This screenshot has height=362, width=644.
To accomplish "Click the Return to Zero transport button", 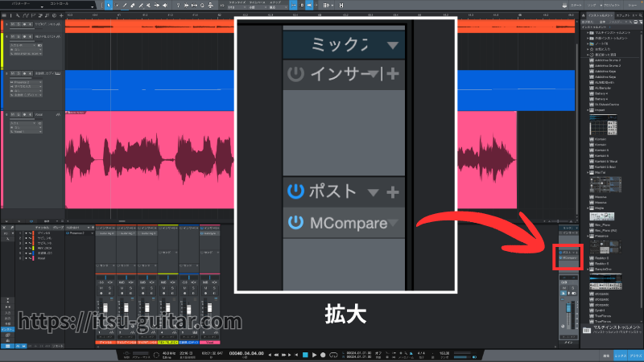I will [296, 355].
